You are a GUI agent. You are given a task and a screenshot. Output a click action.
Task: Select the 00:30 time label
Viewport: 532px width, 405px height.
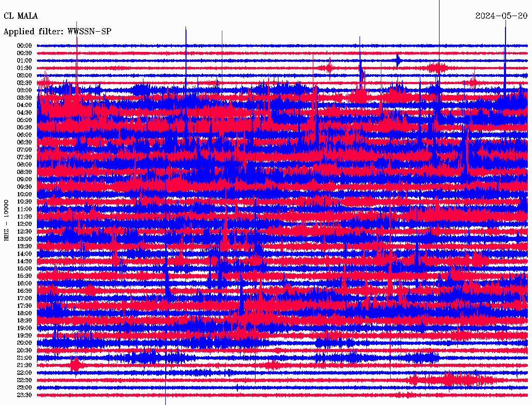coord(24,53)
